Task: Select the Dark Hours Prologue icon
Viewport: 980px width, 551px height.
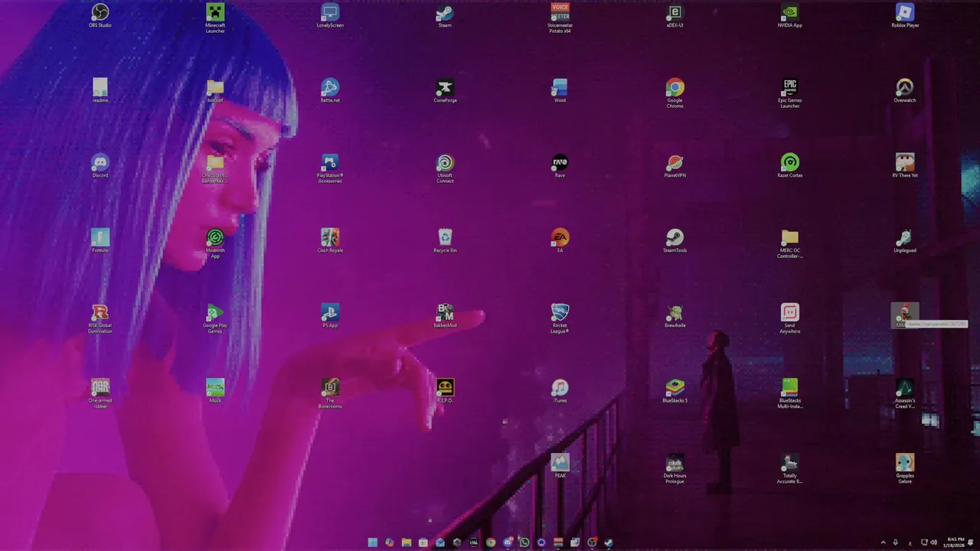Action: pos(675,468)
